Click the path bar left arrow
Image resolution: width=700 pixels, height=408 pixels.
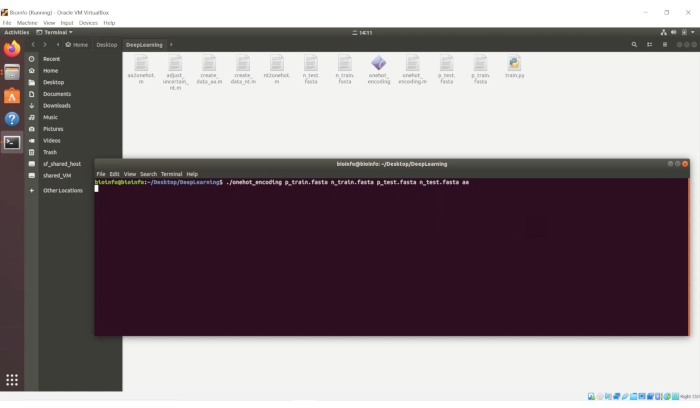pyautogui.click(x=58, y=45)
